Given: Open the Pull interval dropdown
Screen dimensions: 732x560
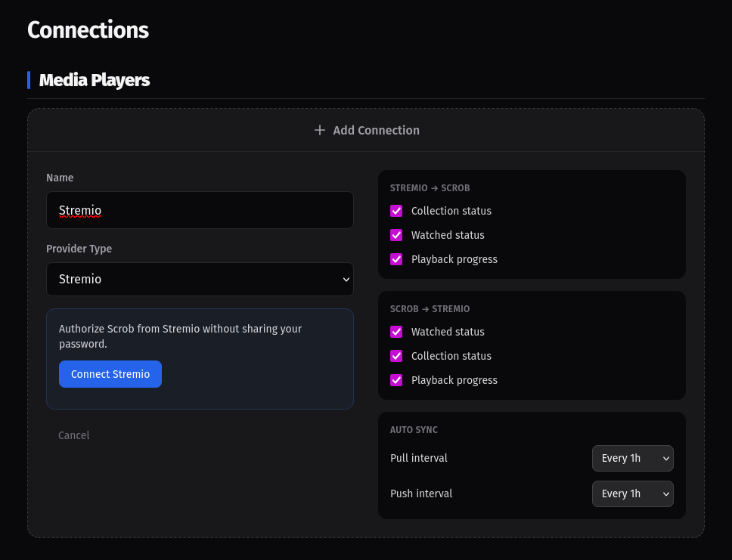Looking at the screenshot, I should coord(633,458).
